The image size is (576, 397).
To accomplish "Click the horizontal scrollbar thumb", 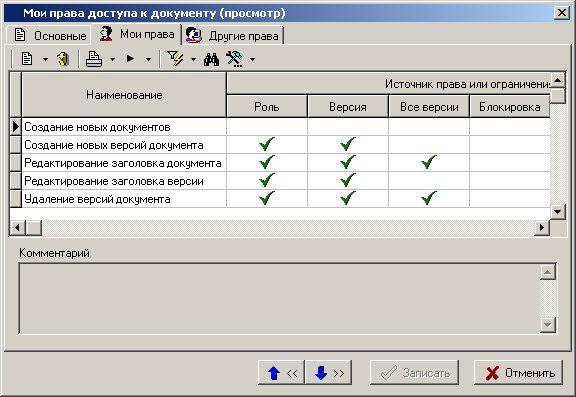I will (34, 228).
